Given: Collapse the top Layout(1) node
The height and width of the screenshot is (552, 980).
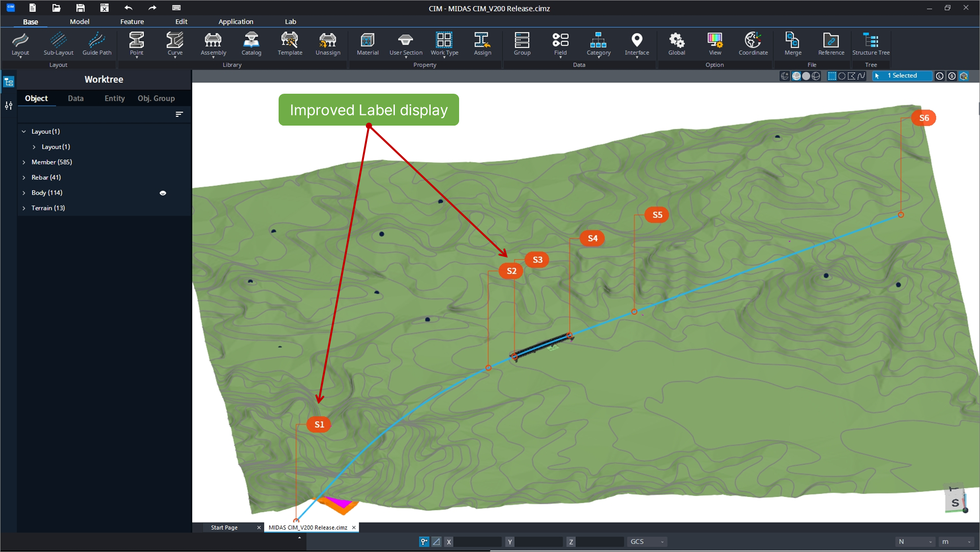Looking at the screenshot, I should click(x=24, y=131).
